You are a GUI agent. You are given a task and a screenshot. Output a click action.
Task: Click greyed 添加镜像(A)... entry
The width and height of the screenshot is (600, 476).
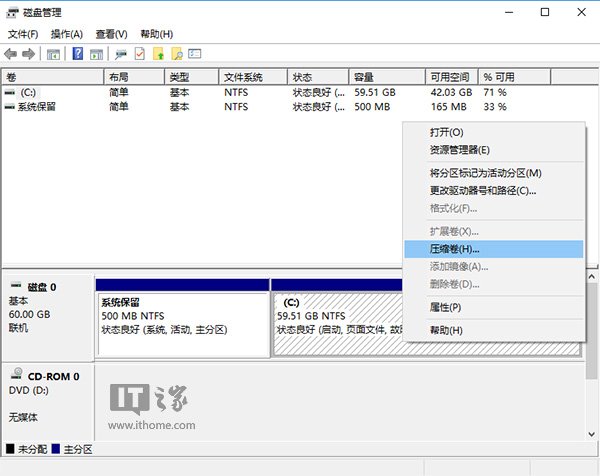pos(494,266)
